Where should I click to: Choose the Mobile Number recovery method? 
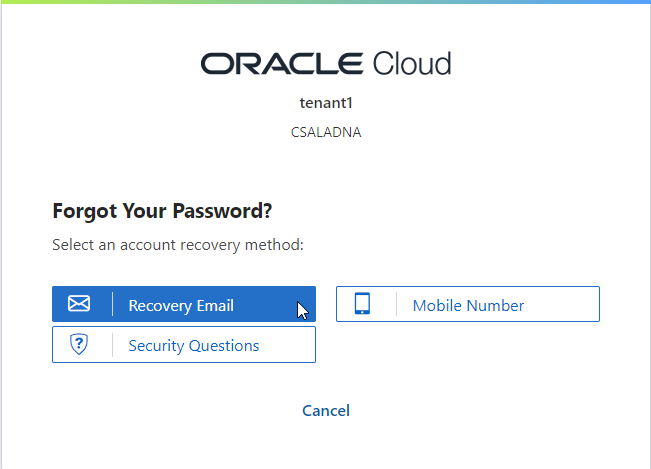(467, 305)
